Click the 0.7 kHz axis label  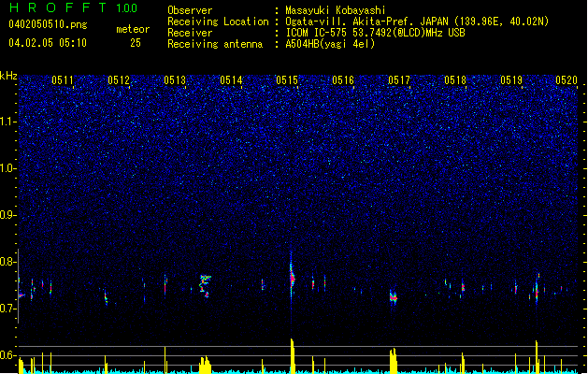(8, 309)
